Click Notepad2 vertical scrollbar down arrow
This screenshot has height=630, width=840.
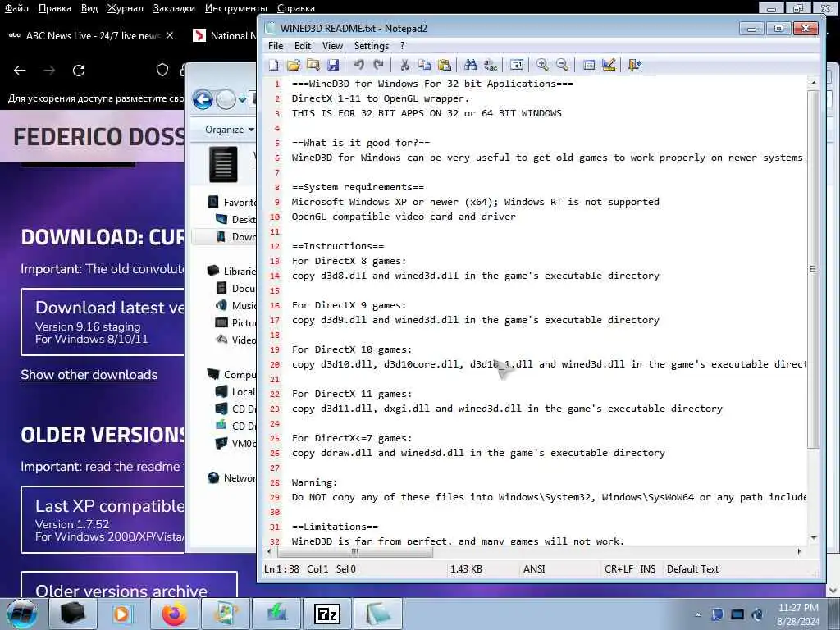tap(814, 537)
